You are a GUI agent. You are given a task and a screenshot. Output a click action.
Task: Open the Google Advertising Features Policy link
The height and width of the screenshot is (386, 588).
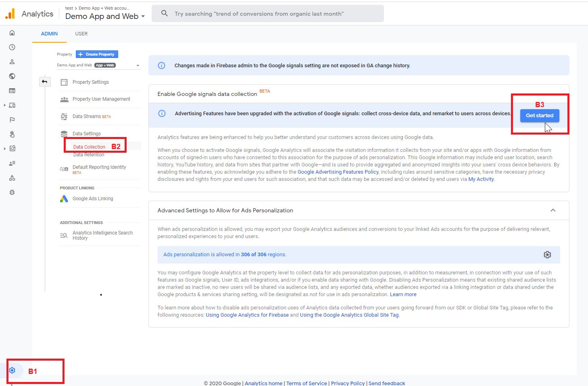pos(338,172)
